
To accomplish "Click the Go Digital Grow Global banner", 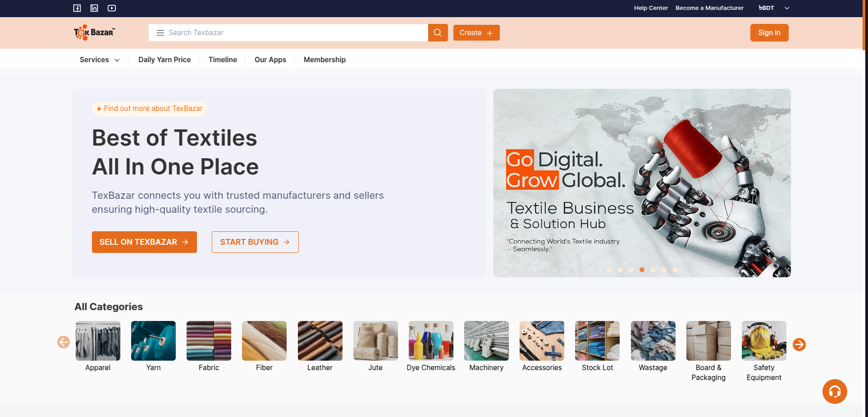I will click(x=642, y=183).
